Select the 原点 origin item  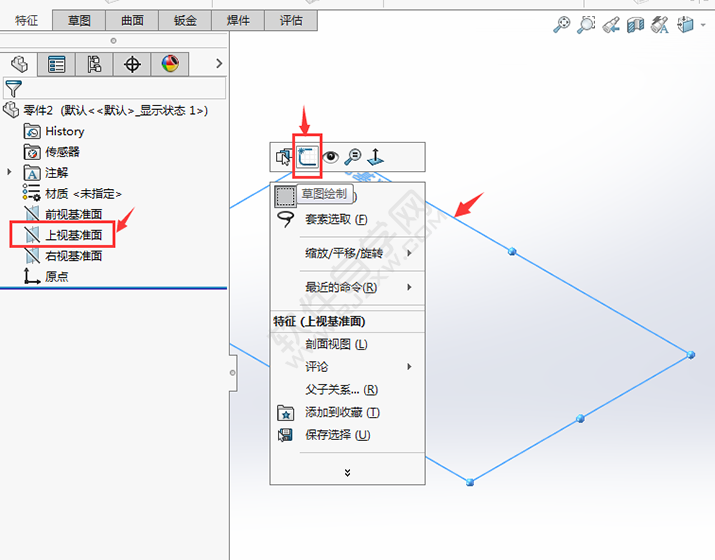[46, 276]
